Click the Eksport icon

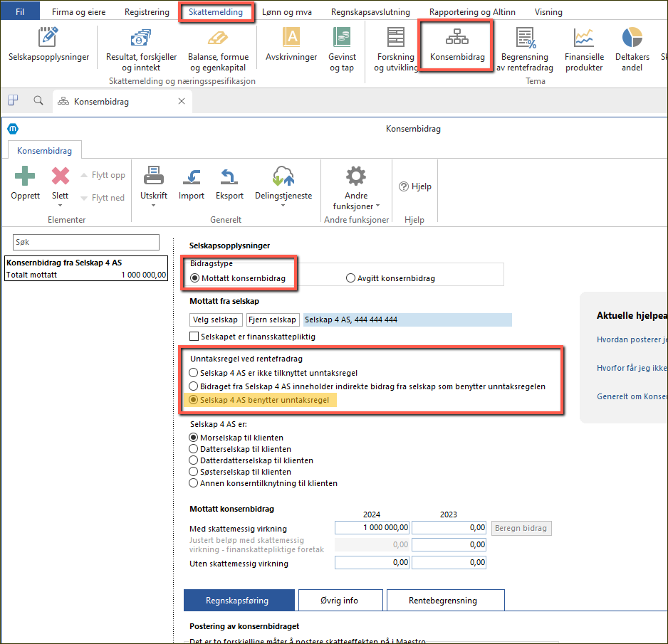tap(229, 176)
